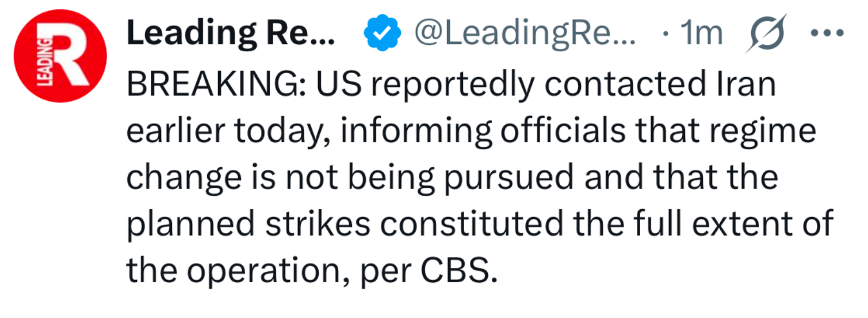Screen dimensions: 868x318
Task: Open the 'Leading Re...' display name
Action: [231, 34]
